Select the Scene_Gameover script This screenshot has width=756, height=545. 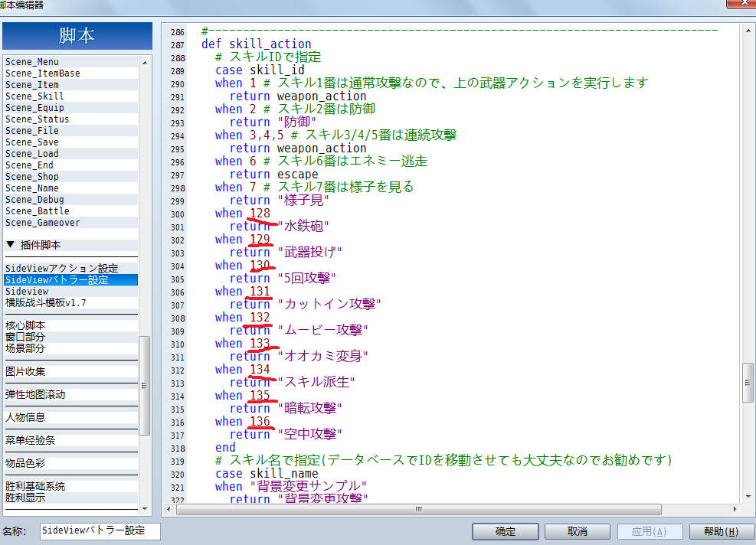click(71, 223)
